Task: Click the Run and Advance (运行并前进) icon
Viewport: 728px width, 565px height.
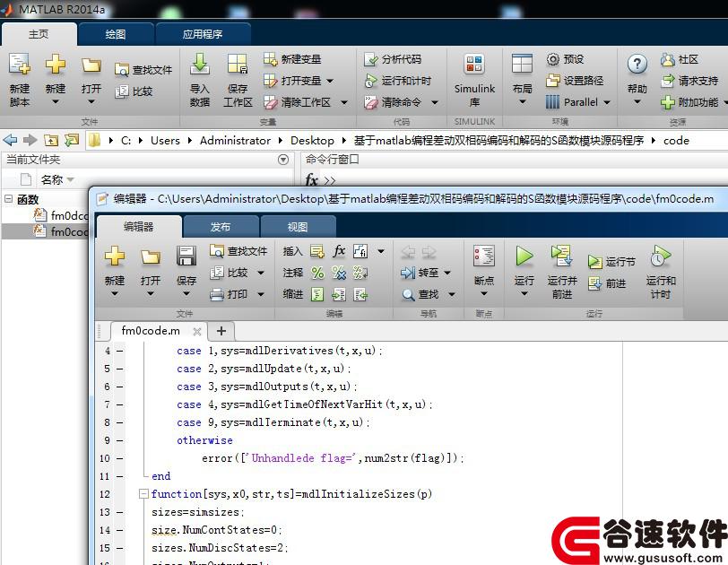Action: (x=562, y=256)
